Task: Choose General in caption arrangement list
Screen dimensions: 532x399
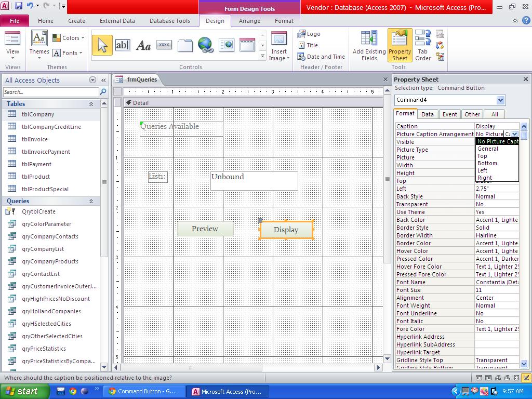Action: pos(497,149)
